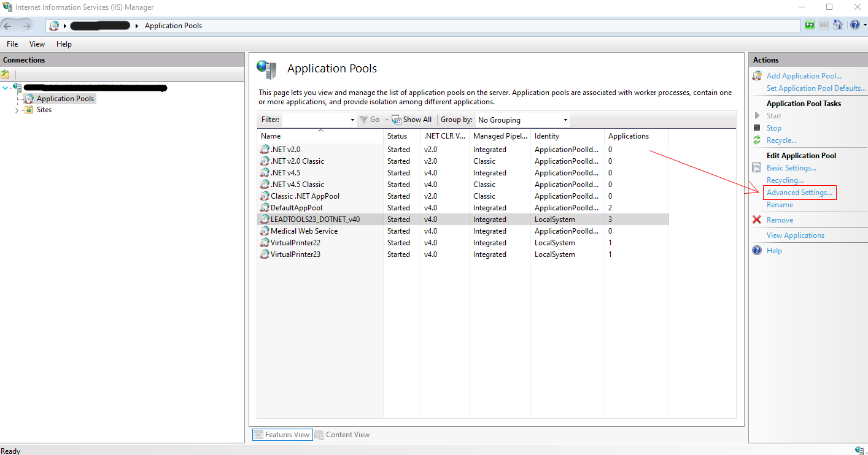Click the Rename action link
The width and height of the screenshot is (868, 455).
780,205
